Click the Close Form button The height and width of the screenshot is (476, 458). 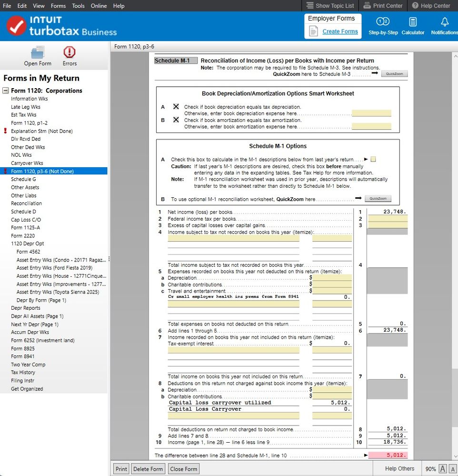pos(183,469)
